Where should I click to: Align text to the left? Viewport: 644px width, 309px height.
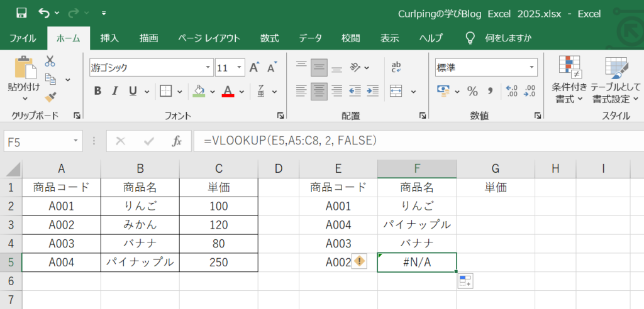click(x=301, y=91)
